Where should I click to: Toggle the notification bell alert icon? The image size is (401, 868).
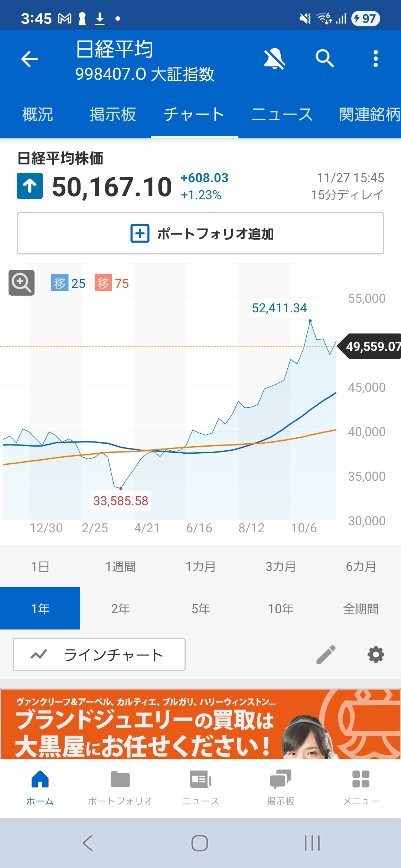[x=274, y=59]
